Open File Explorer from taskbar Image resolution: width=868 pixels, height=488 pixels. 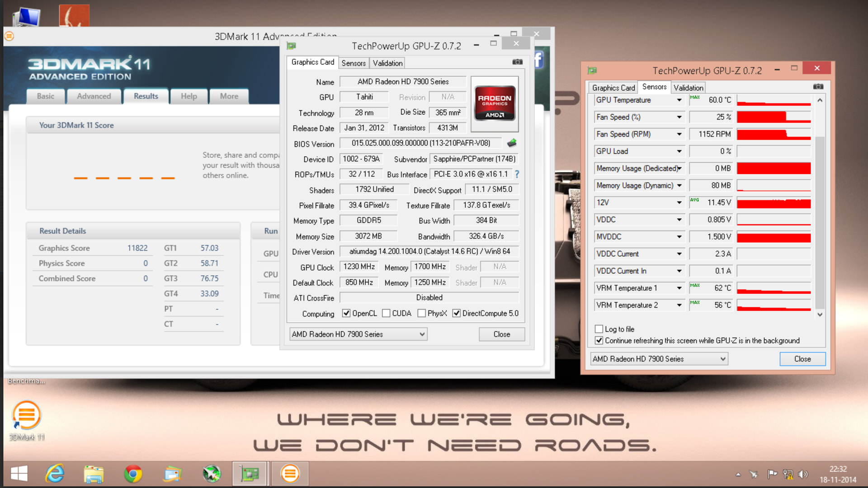[94, 474]
